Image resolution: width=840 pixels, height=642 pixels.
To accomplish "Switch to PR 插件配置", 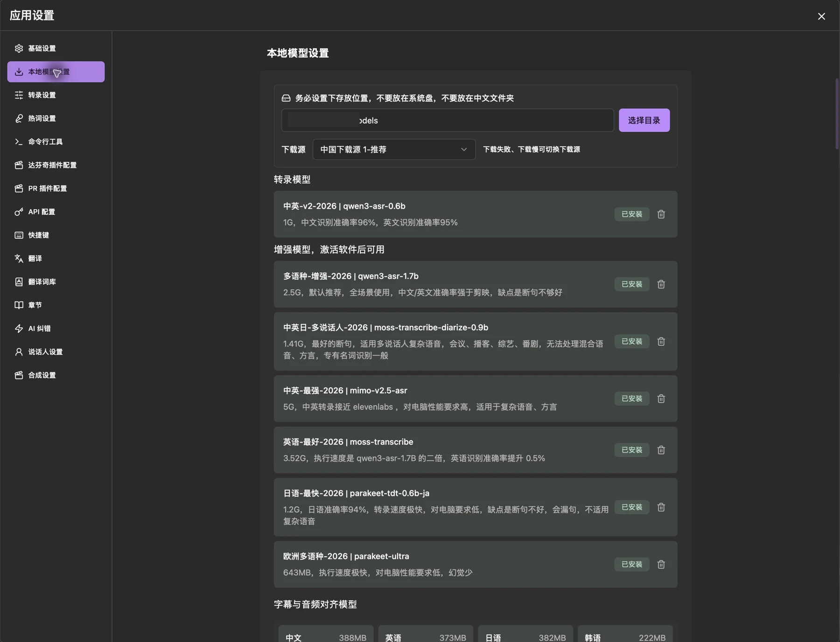I will 56,189.
